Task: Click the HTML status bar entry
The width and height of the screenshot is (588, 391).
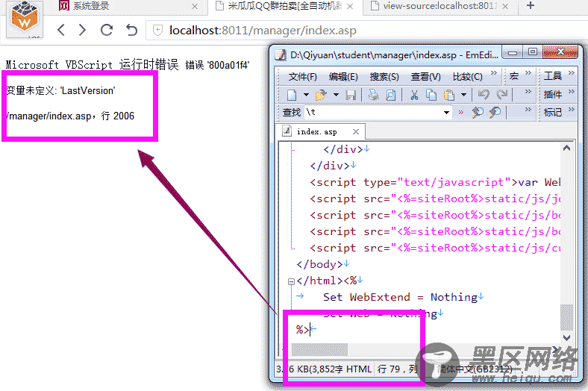Action: pos(359,369)
